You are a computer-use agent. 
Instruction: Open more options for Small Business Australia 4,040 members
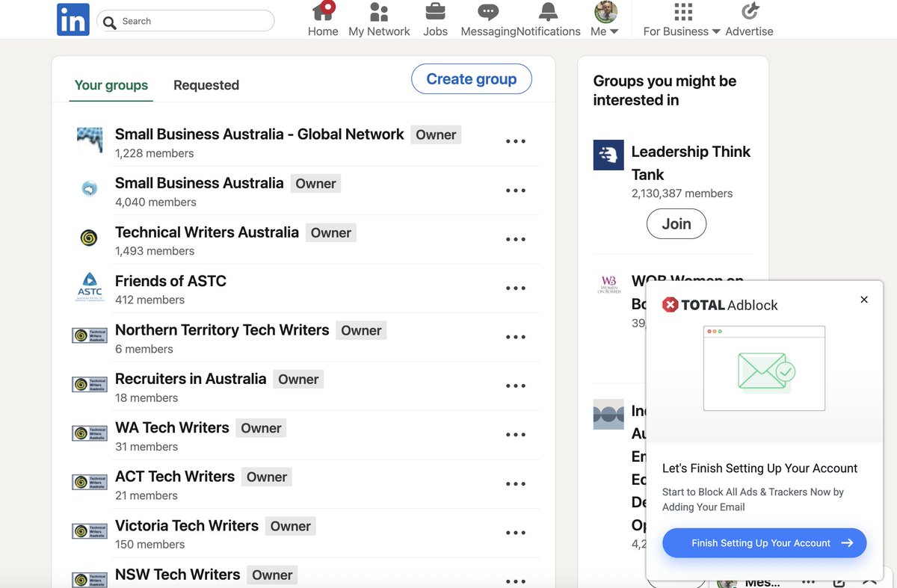pos(516,191)
